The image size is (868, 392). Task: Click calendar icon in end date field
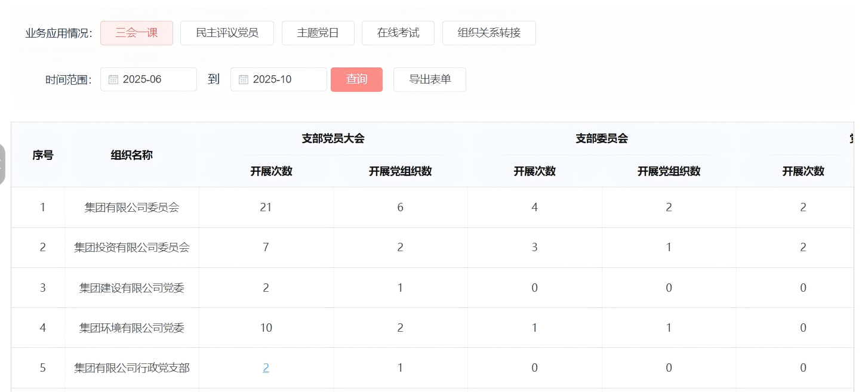coord(244,79)
